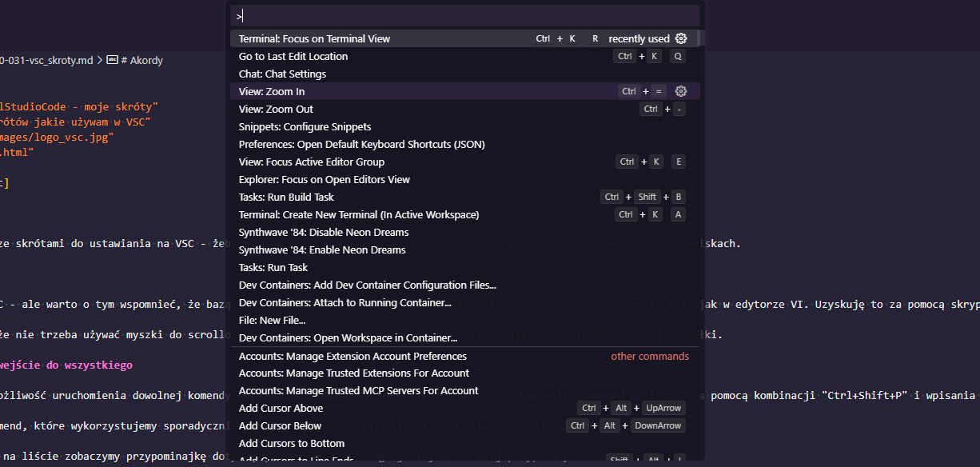The image size is (980, 467).
Task: Disable Synthwave '84 Neon Dreams
Action: pyautogui.click(x=324, y=232)
